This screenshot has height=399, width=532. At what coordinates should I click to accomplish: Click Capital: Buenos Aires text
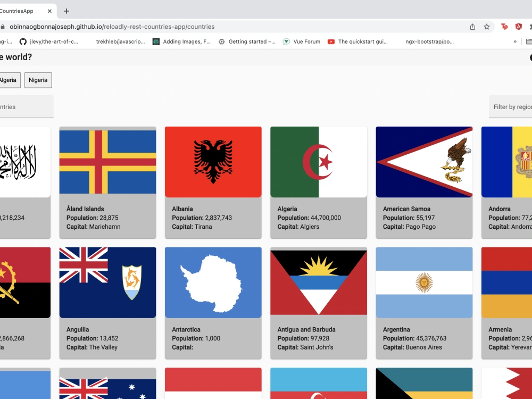tap(412, 347)
